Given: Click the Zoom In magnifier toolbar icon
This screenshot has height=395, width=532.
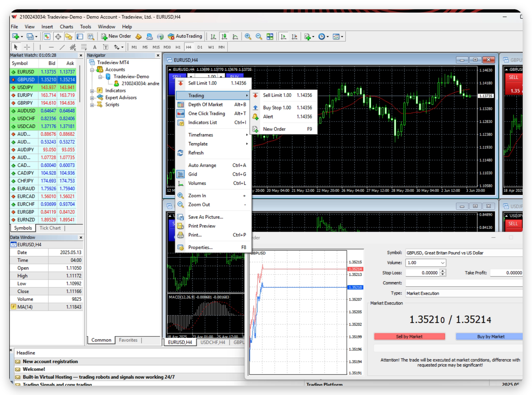Looking at the screenshot, I should pyautogui.click(x=248, y=36).
